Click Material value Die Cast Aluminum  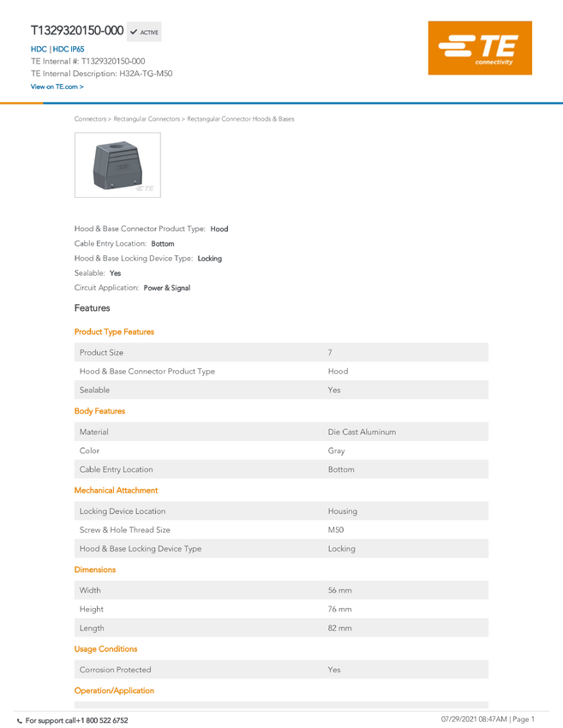pos(362,433)
